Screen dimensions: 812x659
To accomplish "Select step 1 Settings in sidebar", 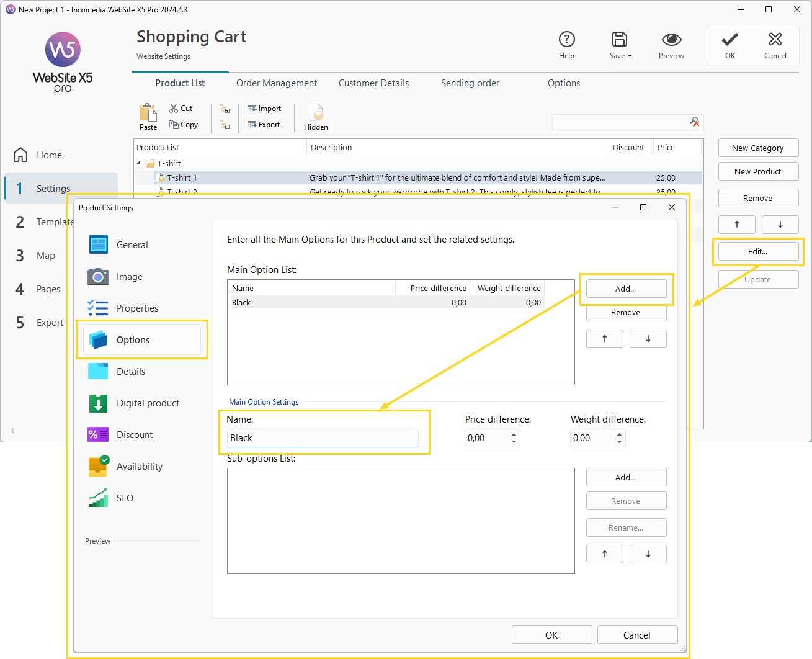I will click(x=61, y=189).
